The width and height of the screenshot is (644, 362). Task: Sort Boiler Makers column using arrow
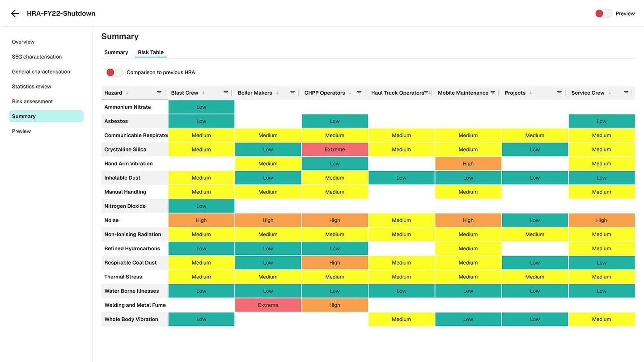tap(277, 93)
